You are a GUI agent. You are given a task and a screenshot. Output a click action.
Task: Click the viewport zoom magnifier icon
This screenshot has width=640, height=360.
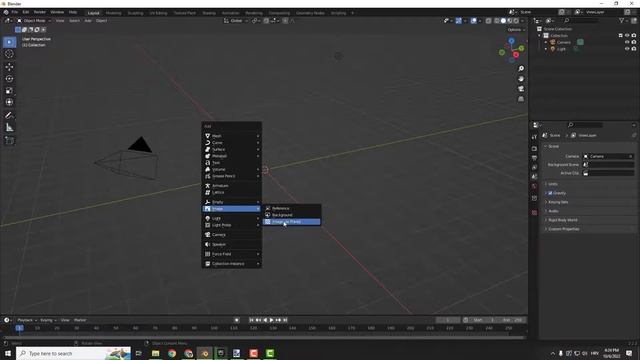521,69
